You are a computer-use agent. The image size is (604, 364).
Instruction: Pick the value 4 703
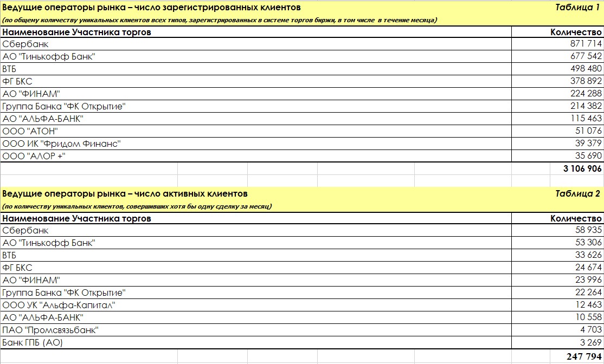point(591,329)
